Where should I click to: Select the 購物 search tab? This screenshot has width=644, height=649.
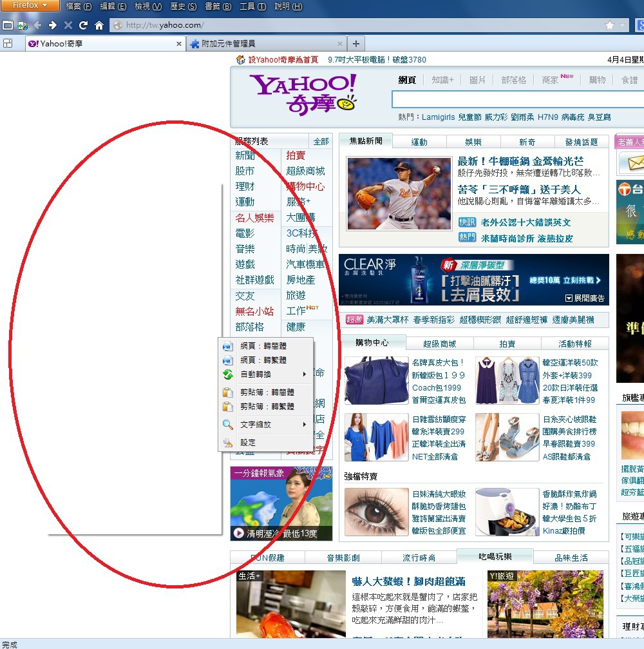tap(597, 80)
